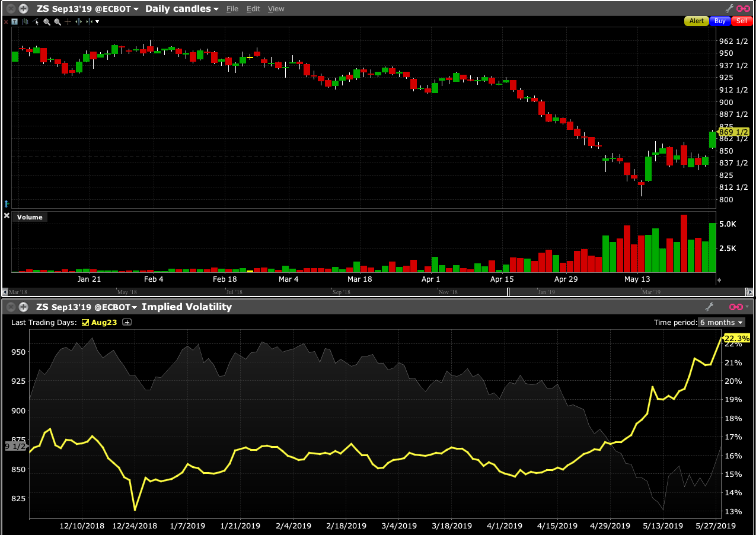Click the plus button in candle chart title bar
The width and height of the screenshot is (756, 535).
(23, 9)
